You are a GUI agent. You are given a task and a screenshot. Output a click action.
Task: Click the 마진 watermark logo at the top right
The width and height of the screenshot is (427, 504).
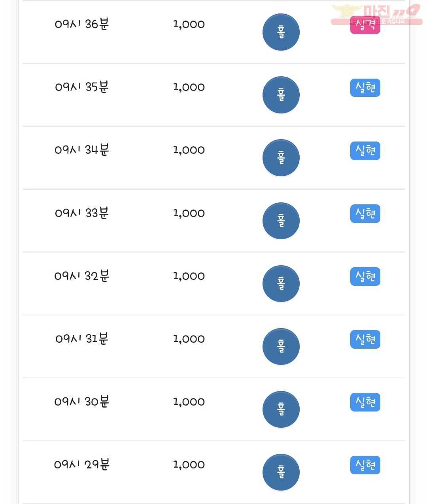click(376, 14)
